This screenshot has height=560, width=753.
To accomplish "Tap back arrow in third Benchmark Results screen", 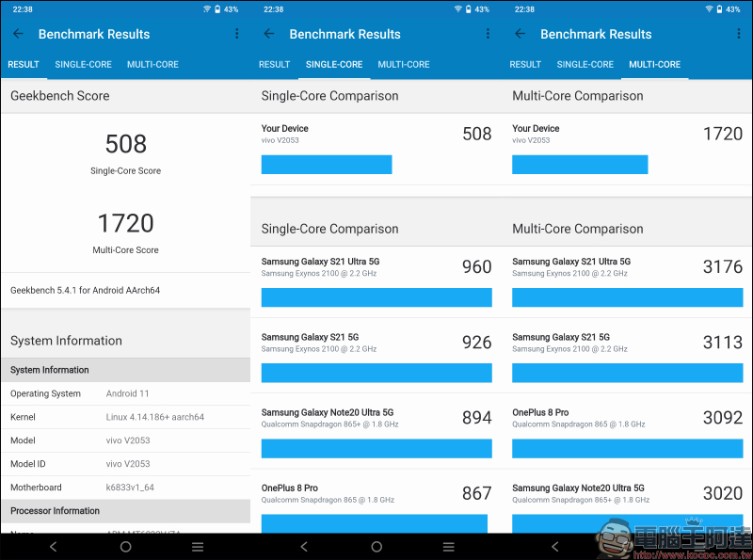I will click(521, 34).
